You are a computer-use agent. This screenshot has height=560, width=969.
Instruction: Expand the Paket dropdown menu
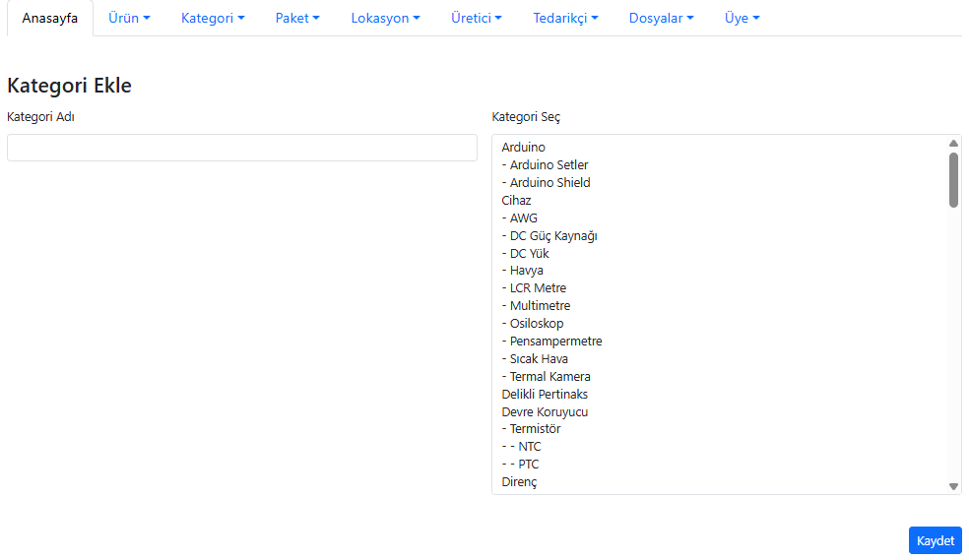pyautogui.click(x=297, y=18)
